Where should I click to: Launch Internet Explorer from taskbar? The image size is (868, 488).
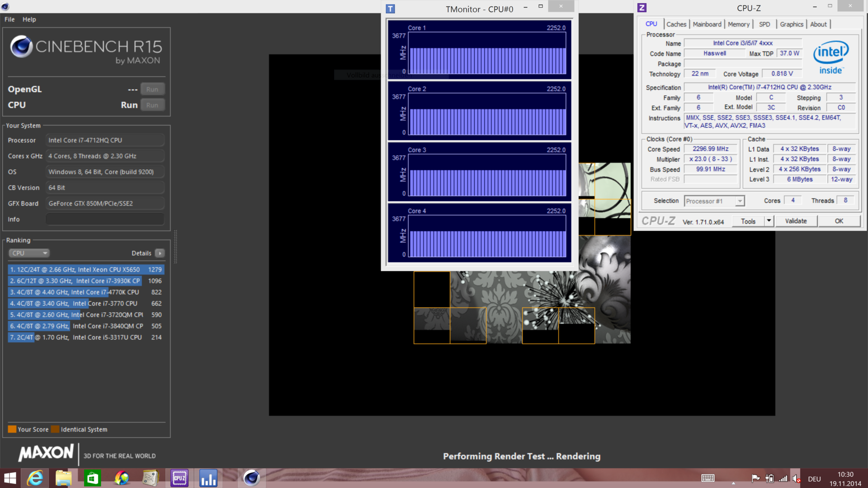(35, 478)
